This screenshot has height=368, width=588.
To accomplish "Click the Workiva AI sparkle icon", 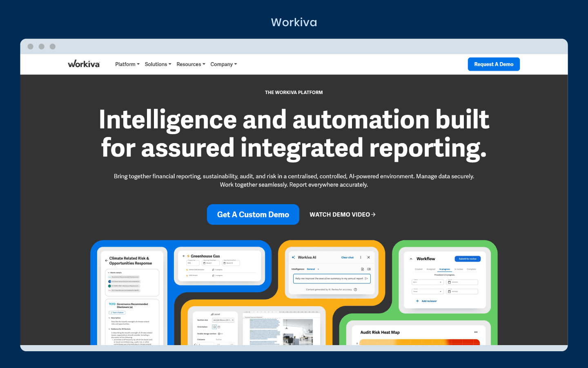I will point(293,257).
